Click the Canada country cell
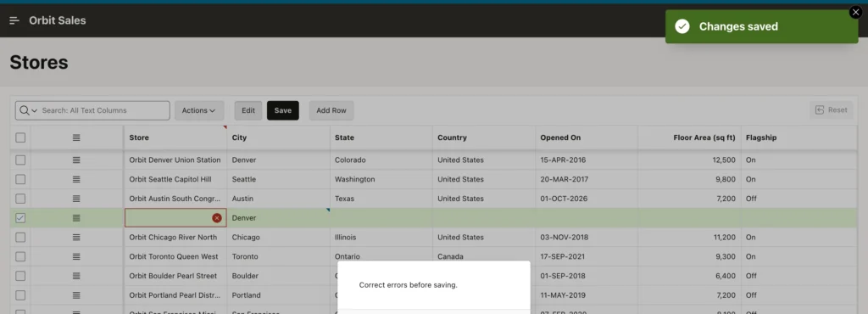 [484, 256]
